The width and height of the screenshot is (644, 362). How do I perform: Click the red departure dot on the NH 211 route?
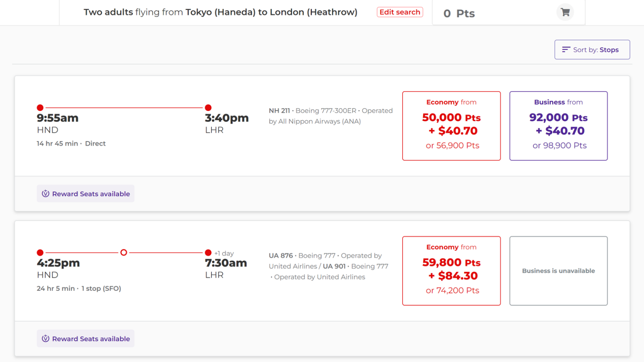(40, 107)
